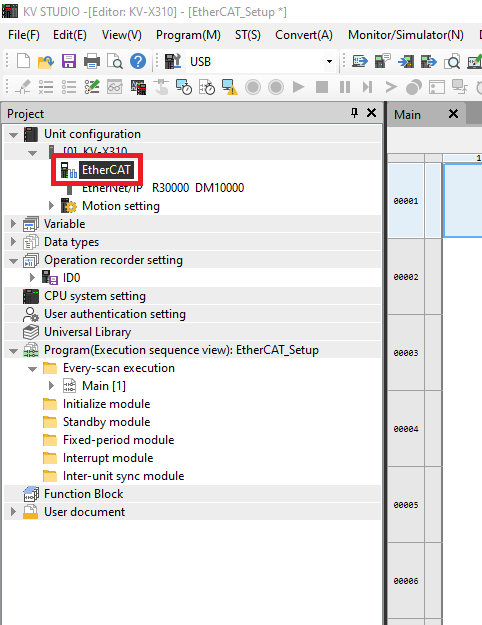Screen dimensions: 482x625
Task: Click the Print icon in toolbar
Action: 92,61
